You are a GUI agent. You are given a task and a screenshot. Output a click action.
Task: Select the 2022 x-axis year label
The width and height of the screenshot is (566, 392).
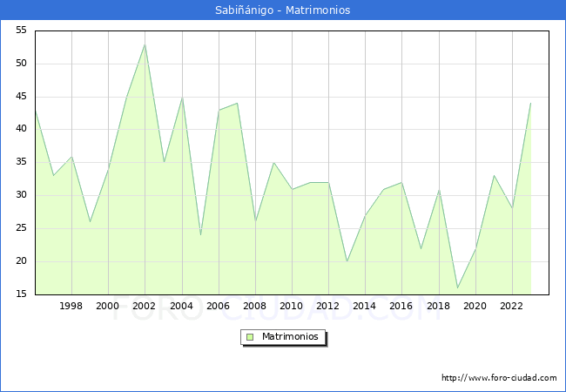pos(511,306)
